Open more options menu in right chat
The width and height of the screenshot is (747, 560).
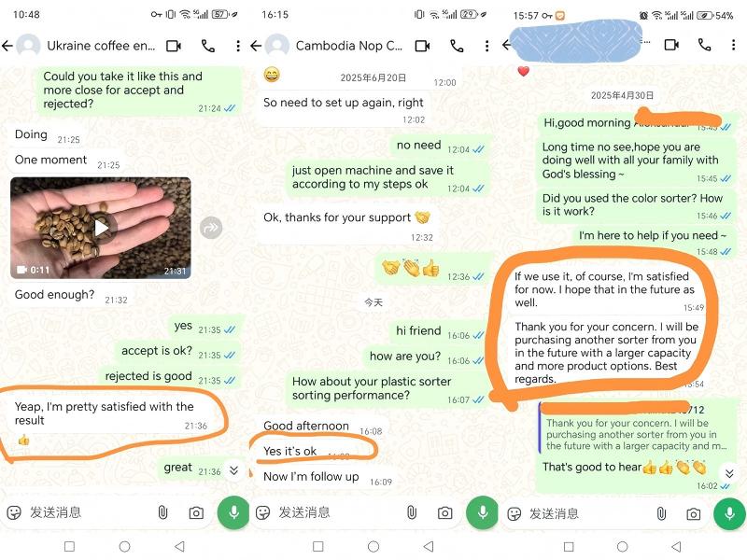733,45
